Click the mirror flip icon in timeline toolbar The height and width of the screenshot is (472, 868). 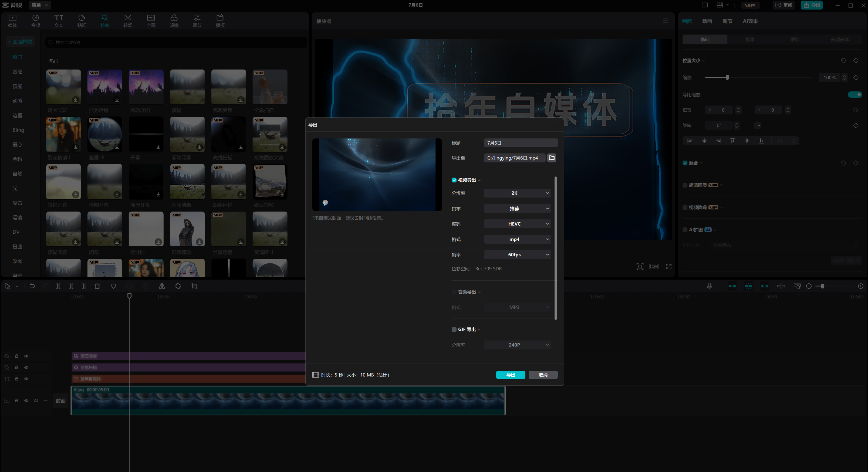(x=162, y=286)
